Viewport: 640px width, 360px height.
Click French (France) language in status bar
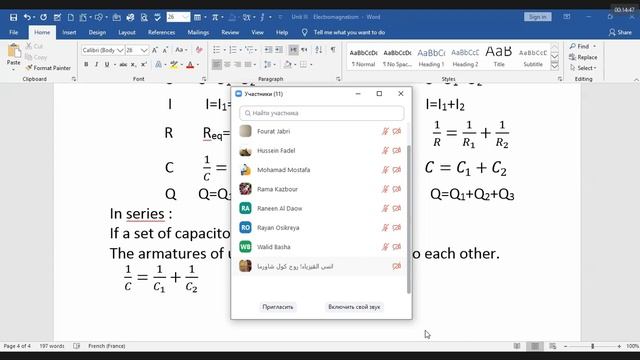(107, 346)
